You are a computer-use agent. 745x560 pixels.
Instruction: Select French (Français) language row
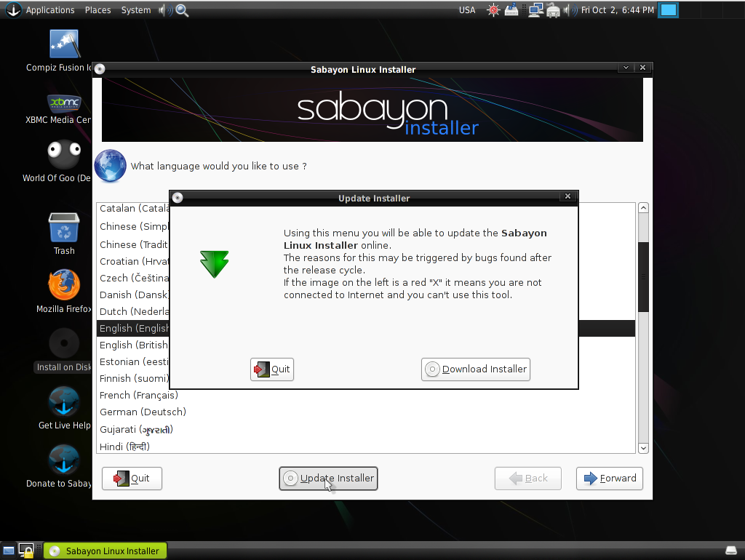click(366, 395)
